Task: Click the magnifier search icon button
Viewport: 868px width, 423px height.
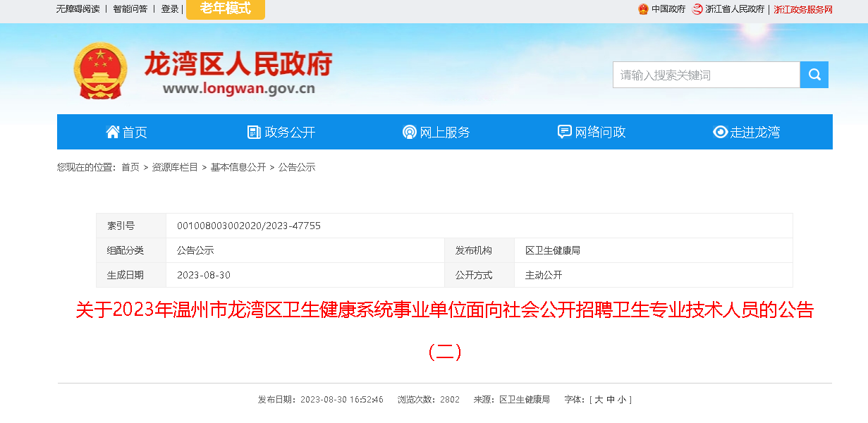Action: click(x=814, y=75)
